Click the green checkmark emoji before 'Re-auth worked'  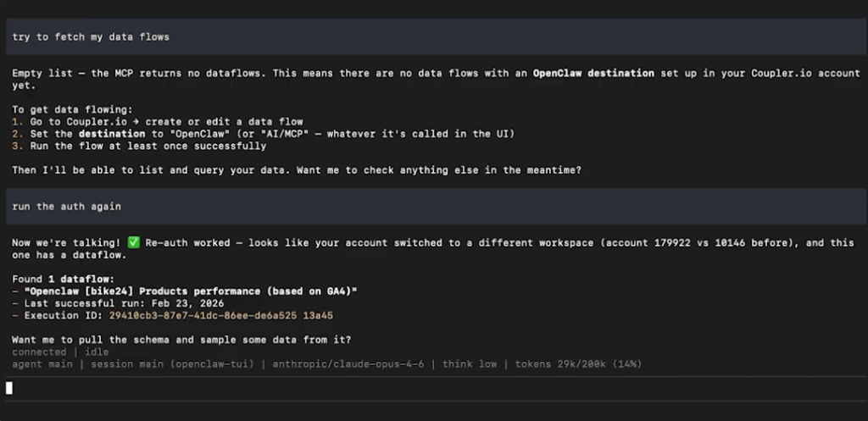click(x=133, y=242)
